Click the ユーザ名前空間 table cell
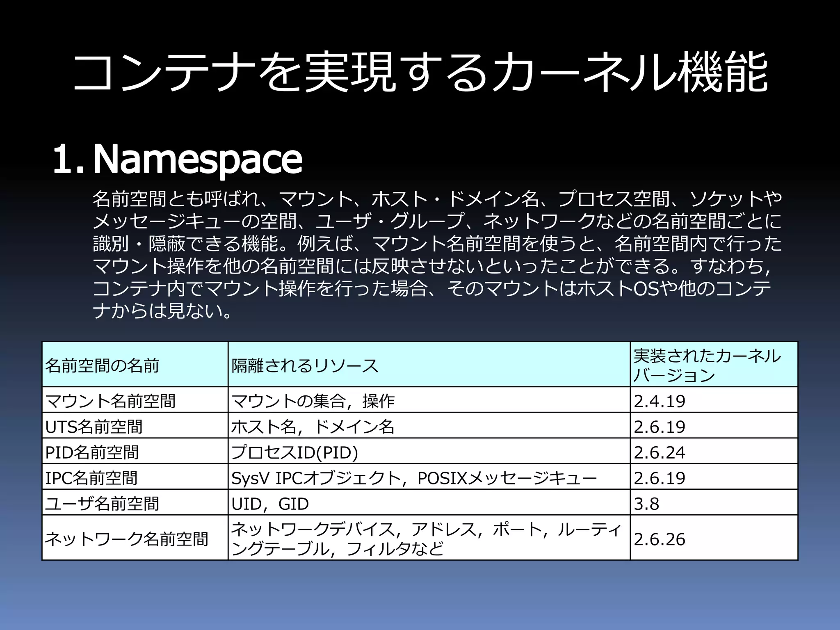The image size is (840, 630). [x=102, y=503]
